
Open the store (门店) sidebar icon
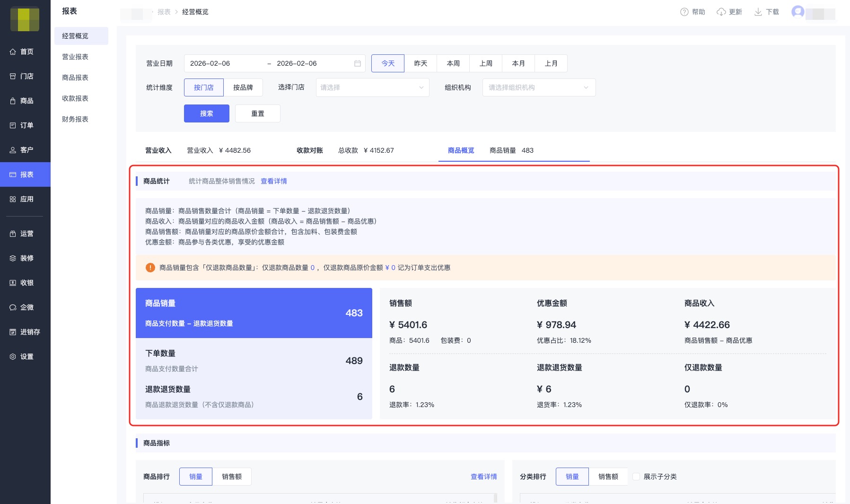coord(13,76)
